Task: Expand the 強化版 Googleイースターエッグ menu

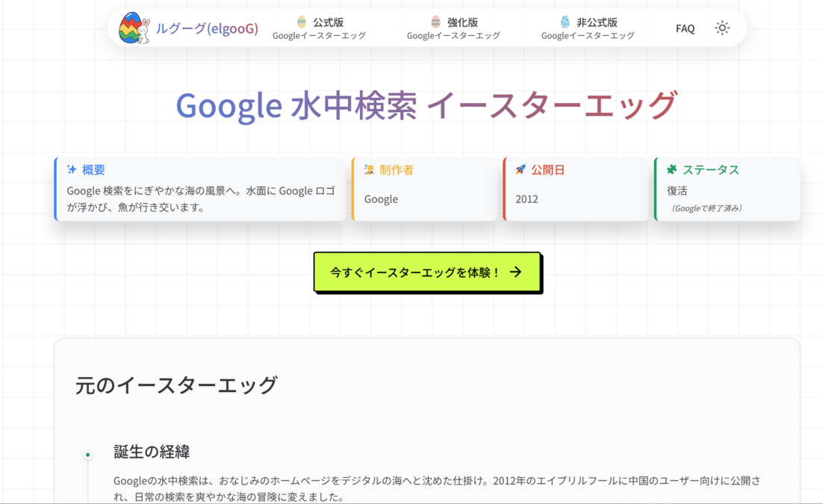Action: 453,28
